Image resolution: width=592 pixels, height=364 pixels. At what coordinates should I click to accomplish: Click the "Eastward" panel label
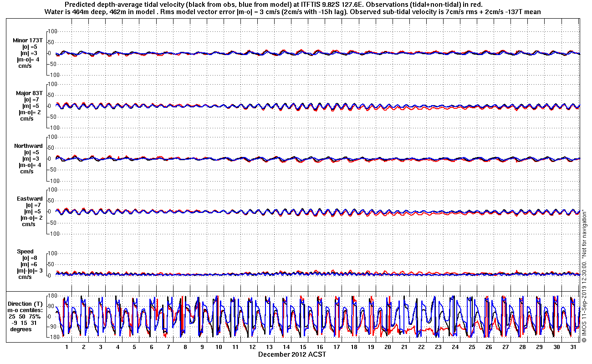click(30, 198)
